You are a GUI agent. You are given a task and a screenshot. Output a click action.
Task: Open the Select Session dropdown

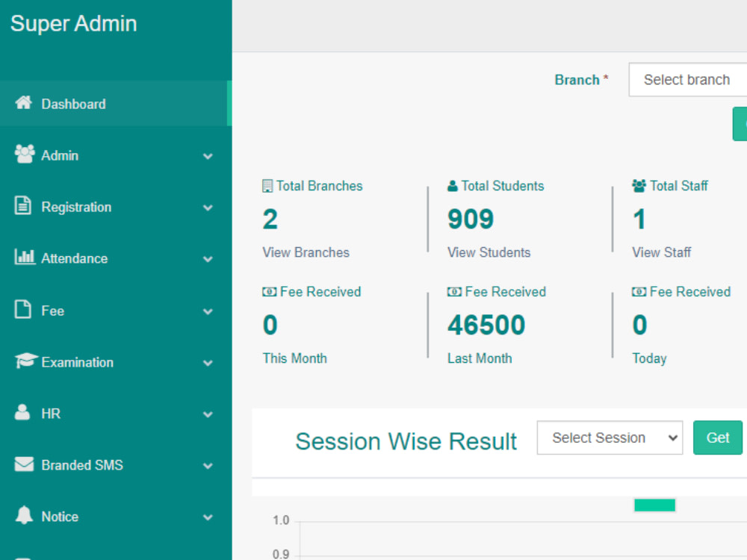click(x=610, y=438)
